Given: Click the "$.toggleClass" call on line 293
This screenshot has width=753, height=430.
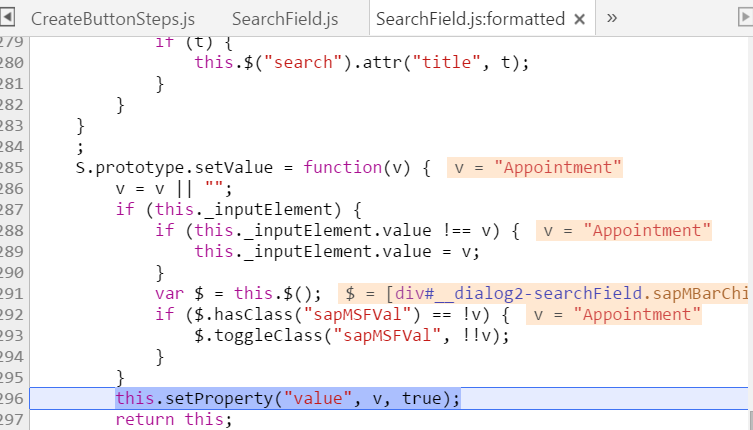Looking at the screenshot, I should (258, 336).
